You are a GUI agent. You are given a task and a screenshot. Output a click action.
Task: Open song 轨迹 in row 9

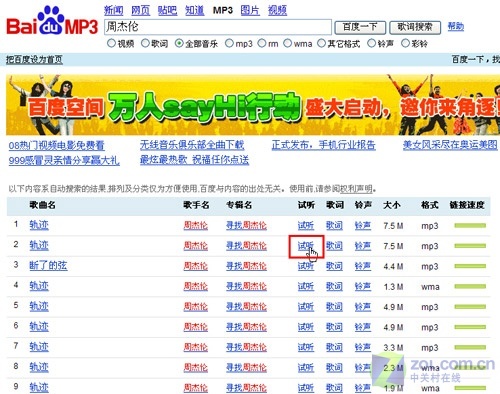point(39,387)
